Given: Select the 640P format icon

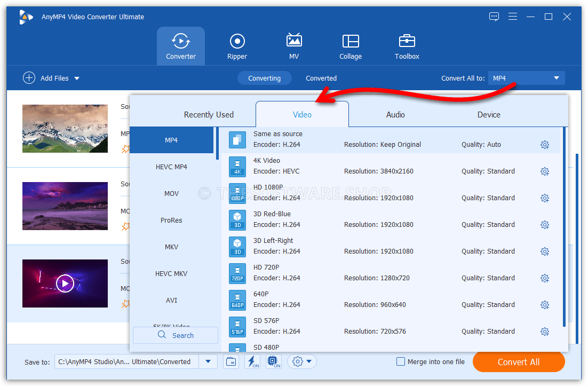Looking at the screenshot, I should [237, 300].
